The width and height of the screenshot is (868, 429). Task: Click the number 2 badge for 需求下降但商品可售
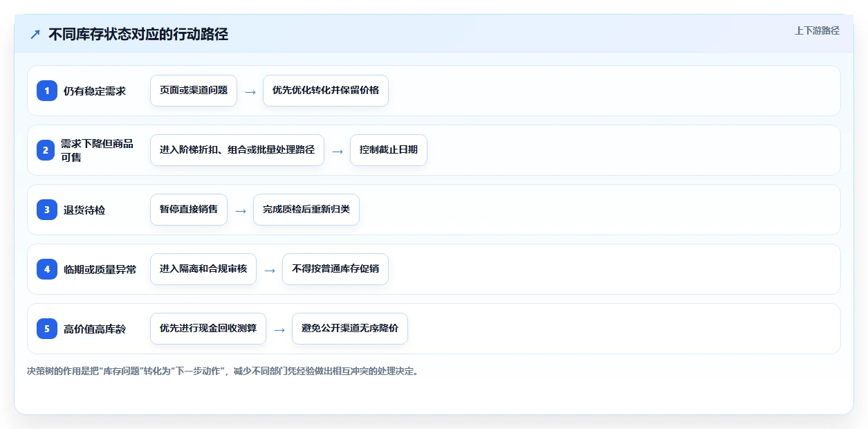[x=45, y=150]
